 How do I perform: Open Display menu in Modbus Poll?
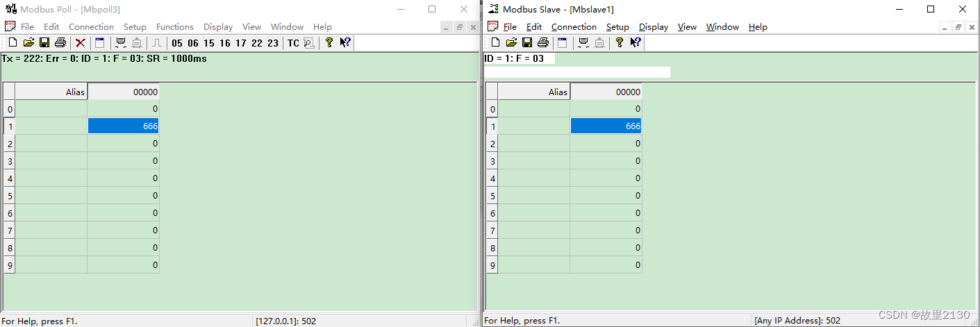218,27
